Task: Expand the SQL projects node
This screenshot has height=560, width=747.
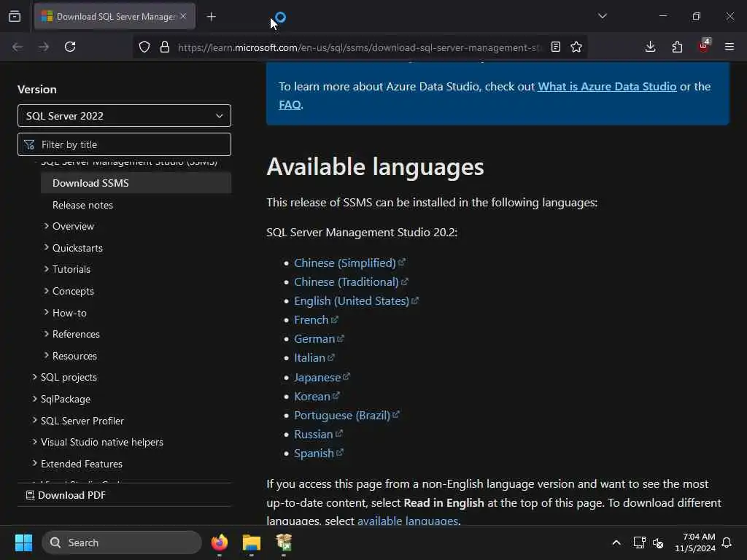Action: (69, 377)
